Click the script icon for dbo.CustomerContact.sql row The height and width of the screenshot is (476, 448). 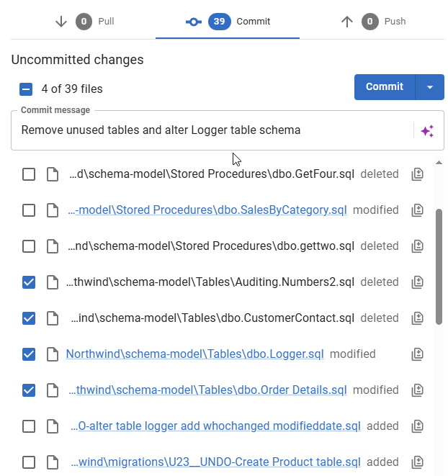(417, 318)
